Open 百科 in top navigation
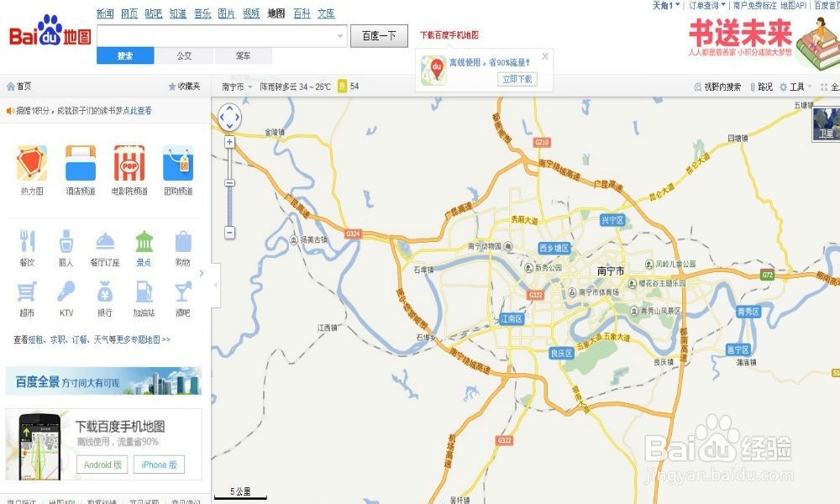The height and width of the screenshot is (504, 840). (x=302, y=13)
